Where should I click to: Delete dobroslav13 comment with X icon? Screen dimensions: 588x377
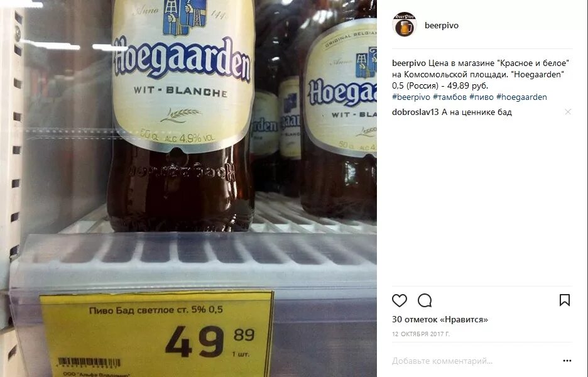(568, 112)
